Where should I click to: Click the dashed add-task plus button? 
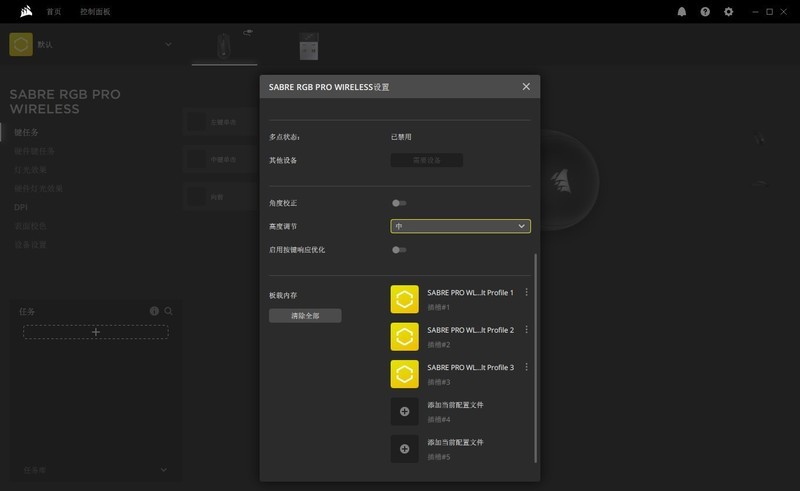[96, 332]
